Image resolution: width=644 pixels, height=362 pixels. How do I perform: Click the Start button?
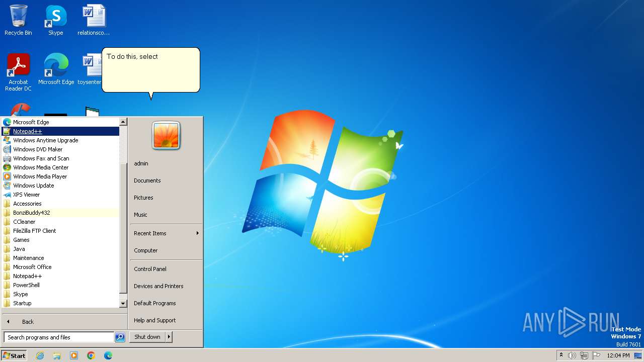14,355
